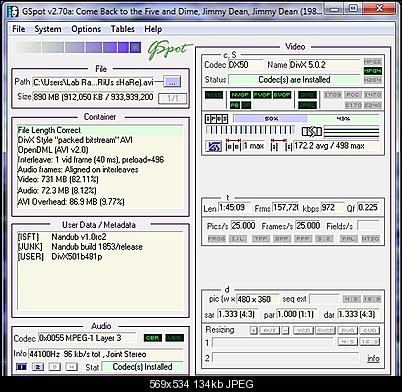Click the H264 indicator
The image size is (402, 392).
373,80
